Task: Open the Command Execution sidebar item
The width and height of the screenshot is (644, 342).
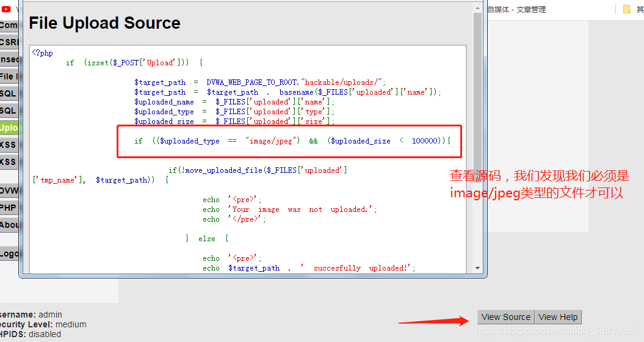Action: [x=9, y=25]
